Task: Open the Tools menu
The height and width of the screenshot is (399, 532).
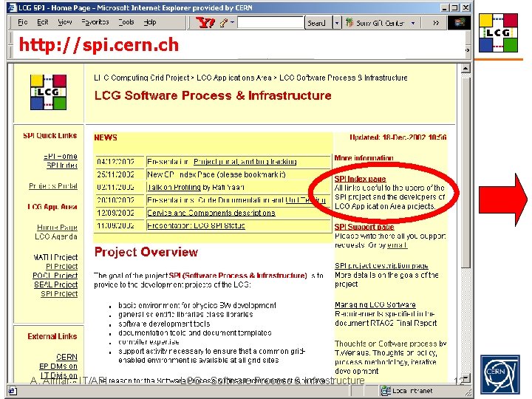Action: tap(126, 22)
